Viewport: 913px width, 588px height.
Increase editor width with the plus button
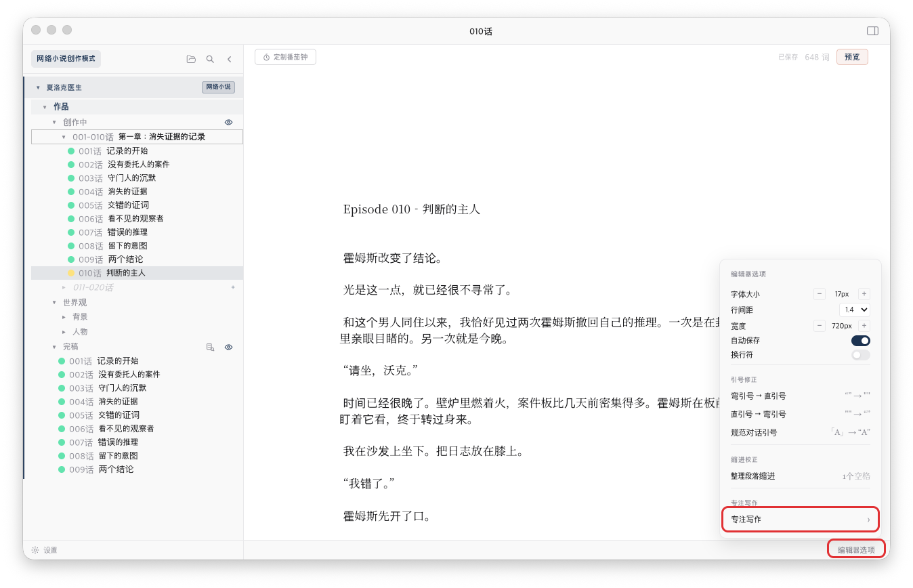point(864,326)
